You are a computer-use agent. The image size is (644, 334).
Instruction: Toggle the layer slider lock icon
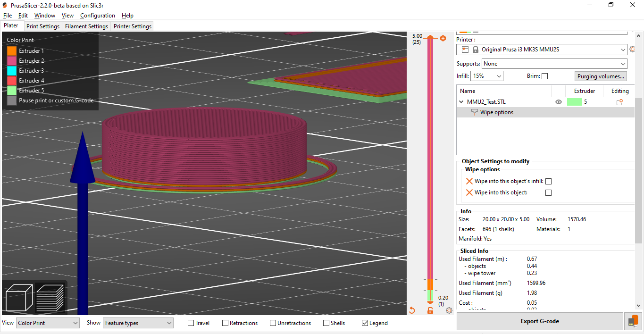pyautogui.click(x=430, y=310)
